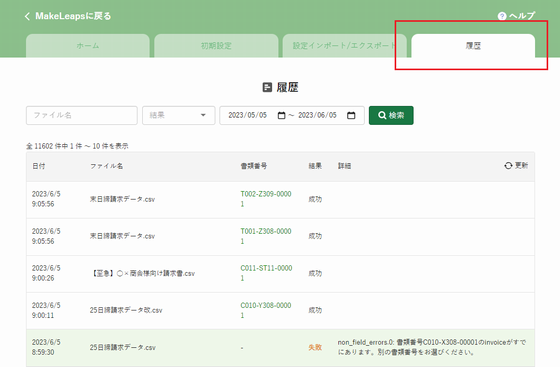Viewport: 560px width, 367px height.
Task: Click the 成功 result for T002-Z309 row
Action: pyautogui.click(x=315, y=199)
